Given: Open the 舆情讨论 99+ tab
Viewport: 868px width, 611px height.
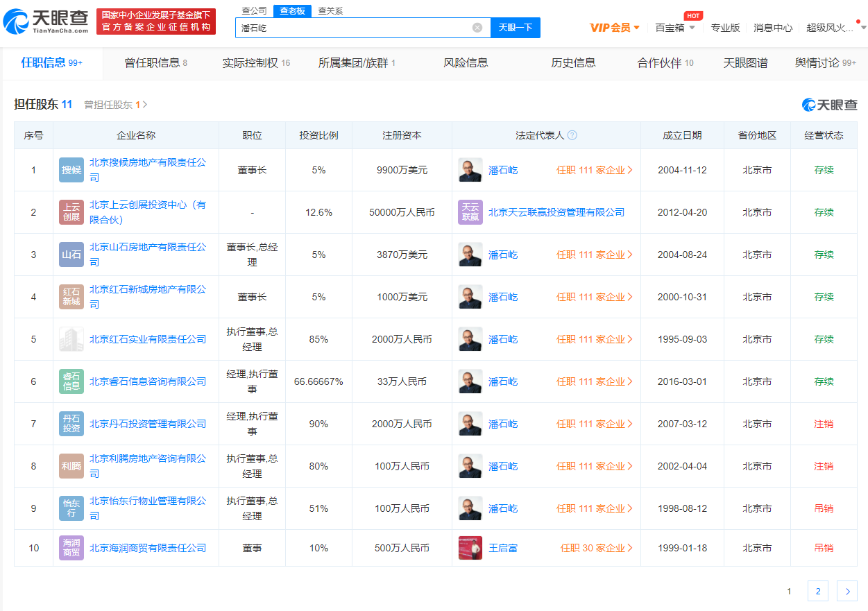Looking at the screenshot, I should click(x=826, y=63).
